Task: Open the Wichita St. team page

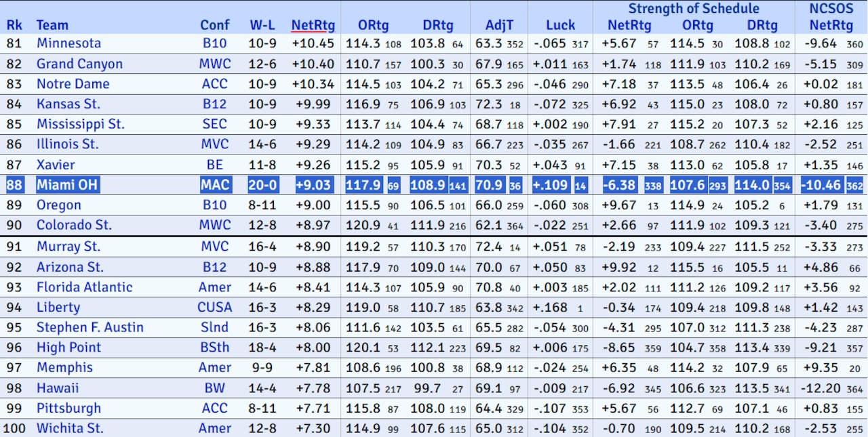Action: point(69,428)
